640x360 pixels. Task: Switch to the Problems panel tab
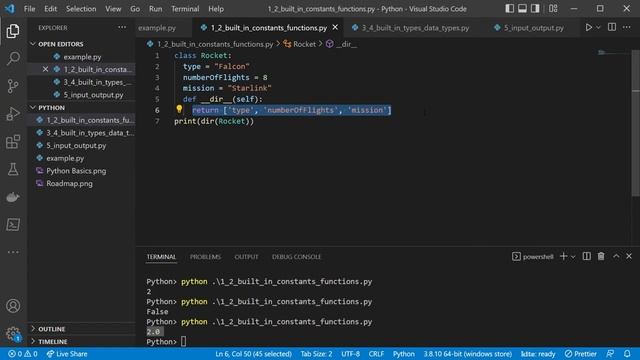coord(205,257)
